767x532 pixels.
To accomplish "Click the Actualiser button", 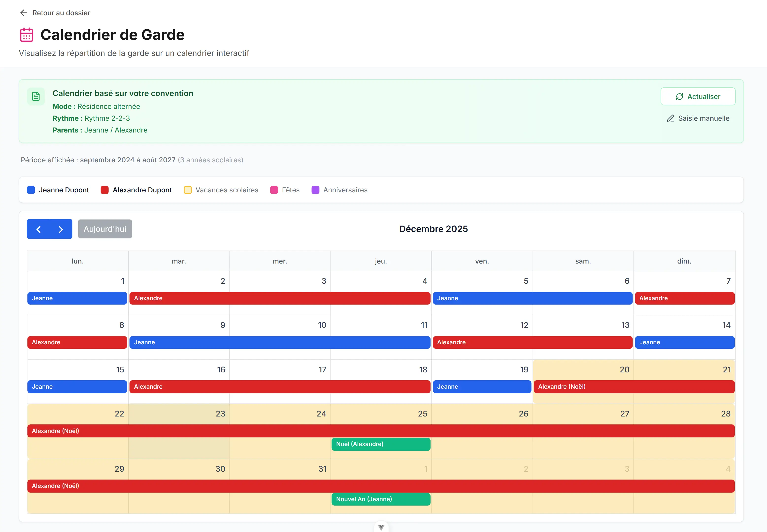I will pyautogui.click(x=698, y=96).
